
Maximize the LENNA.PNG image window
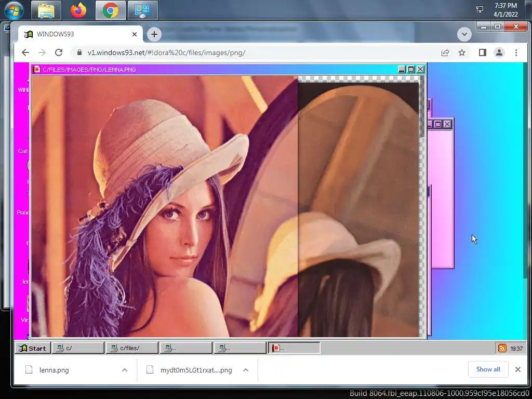[x=411, y=70]
